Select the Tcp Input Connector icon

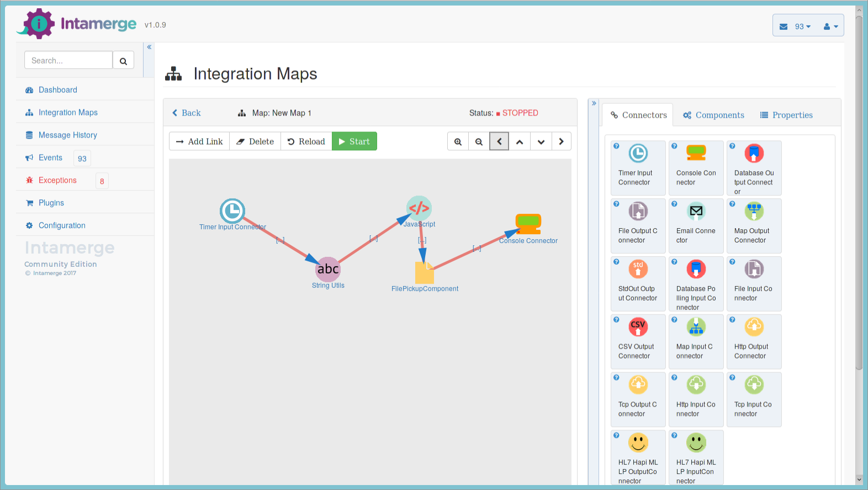pyautogui.click(x=754, y=384)
